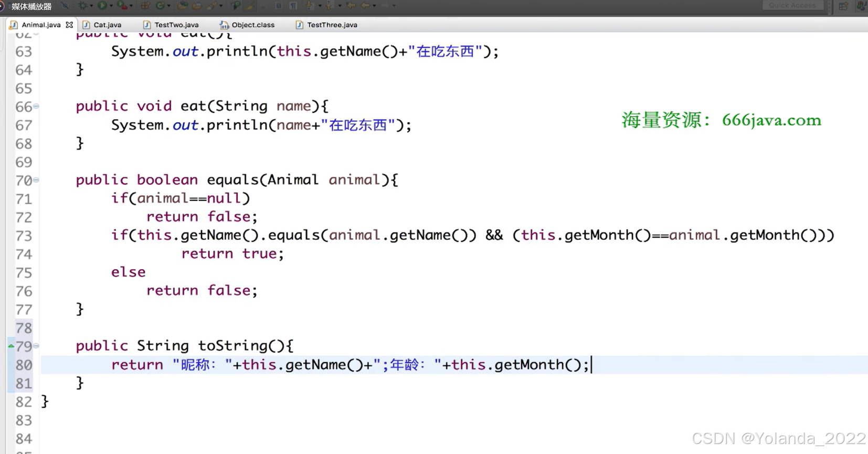This screenshot has height=454, width=868.
Task: Open Back navigation history dropdown
Action: click(374, 6)
